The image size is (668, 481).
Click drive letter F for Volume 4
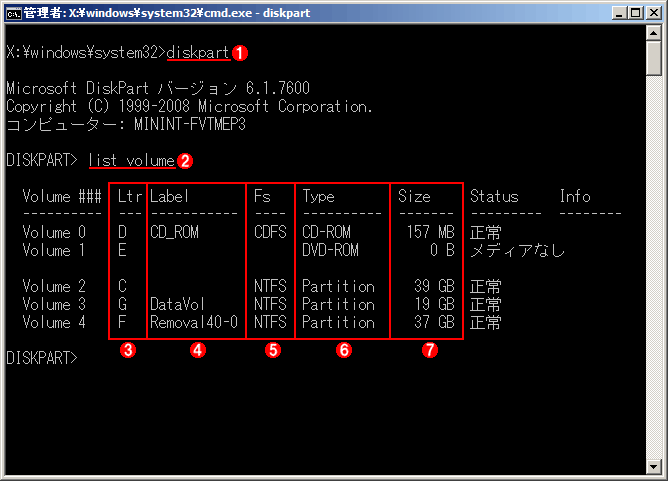tap(122, 322)
